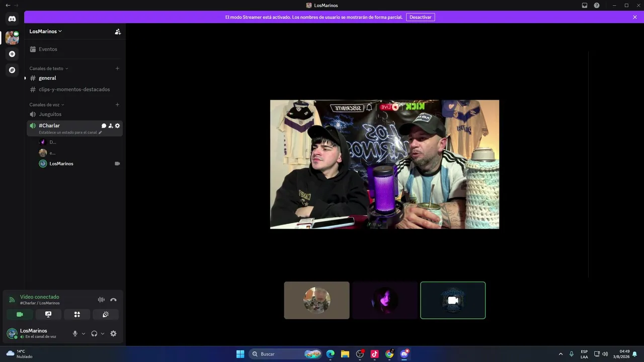Screen dimensions: 644x362
Task: Mute the microphone
Action: point(75,333)
